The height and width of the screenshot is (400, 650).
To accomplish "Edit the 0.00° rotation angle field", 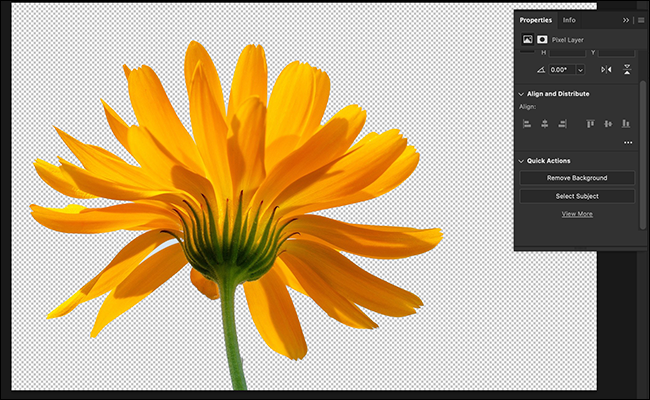I will pyautogui.click(x=562, y=70).
